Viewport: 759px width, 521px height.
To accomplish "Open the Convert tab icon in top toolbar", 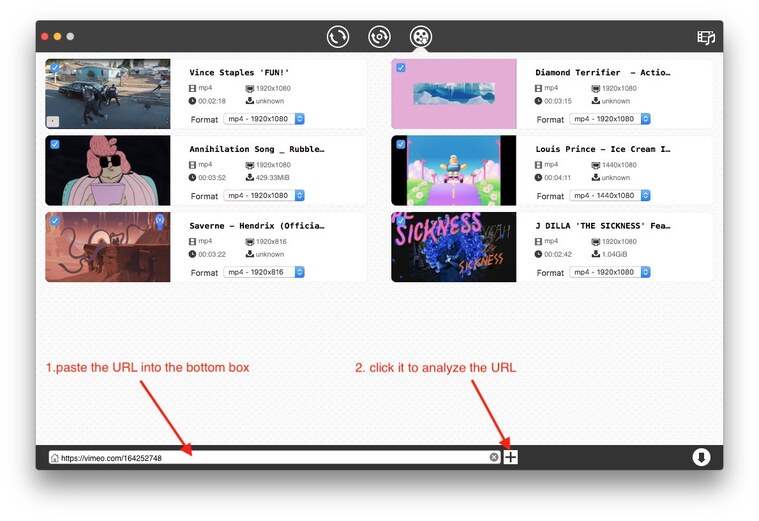I will 337,37.
